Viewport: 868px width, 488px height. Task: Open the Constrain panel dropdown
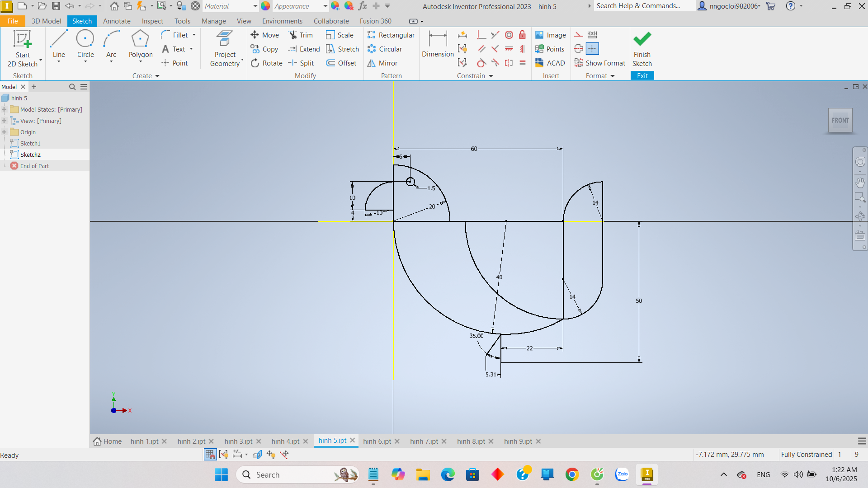click(x=491, y=76)
